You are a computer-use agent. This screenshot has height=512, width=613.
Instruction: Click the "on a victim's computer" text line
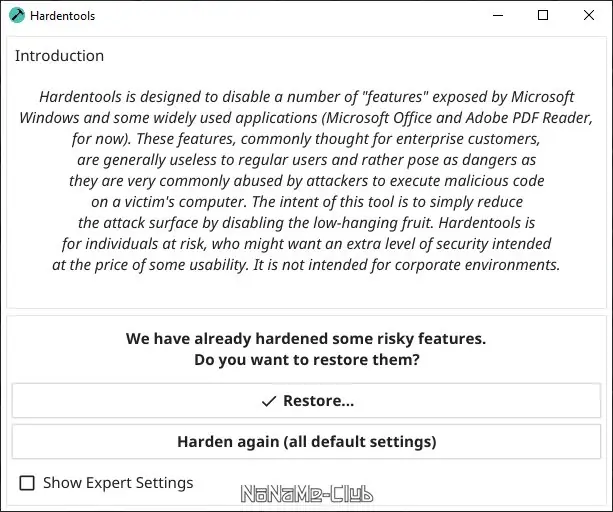[x=306, y=201]
